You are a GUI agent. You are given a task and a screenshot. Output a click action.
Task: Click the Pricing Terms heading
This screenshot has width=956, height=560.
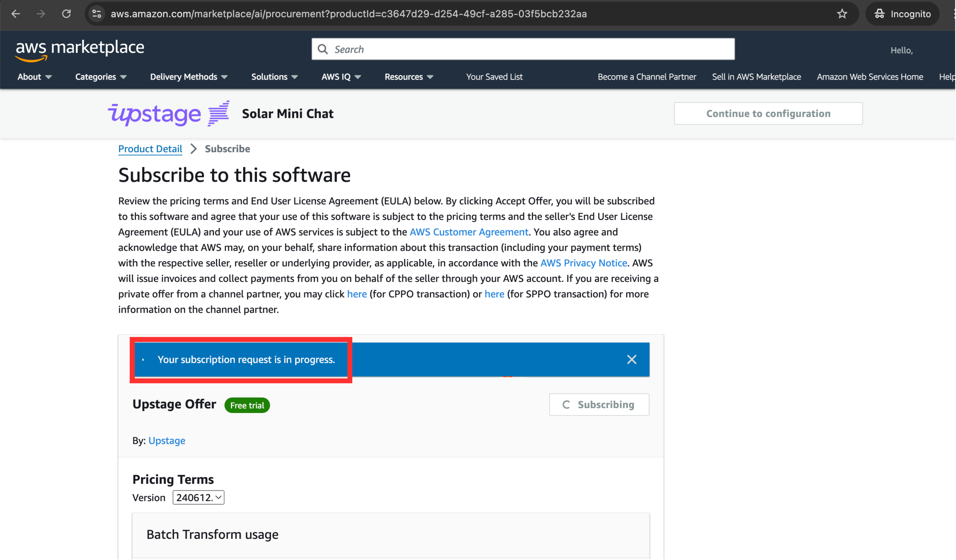(173, 480)
